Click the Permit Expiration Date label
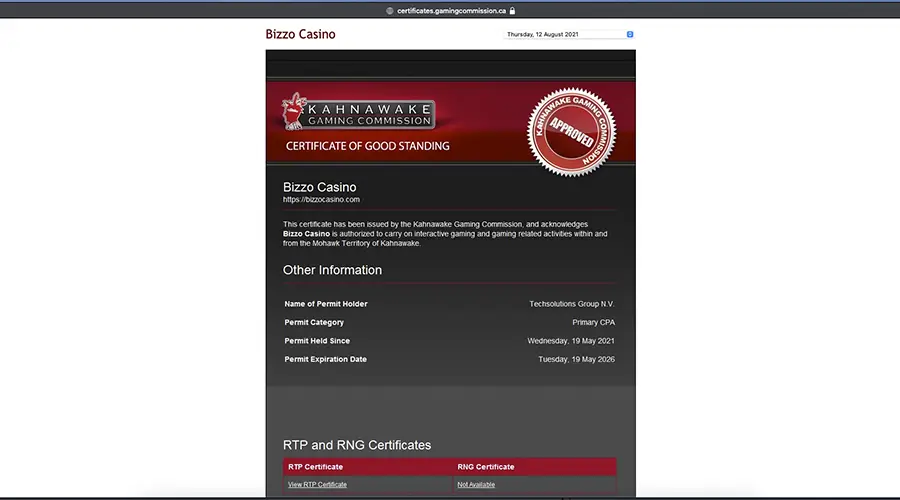 click(325, 359)
